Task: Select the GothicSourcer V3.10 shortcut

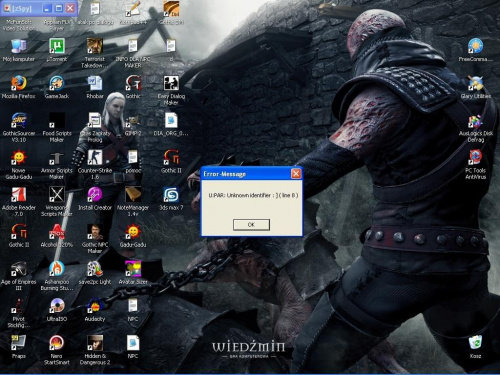Action: tap(19, 120)
